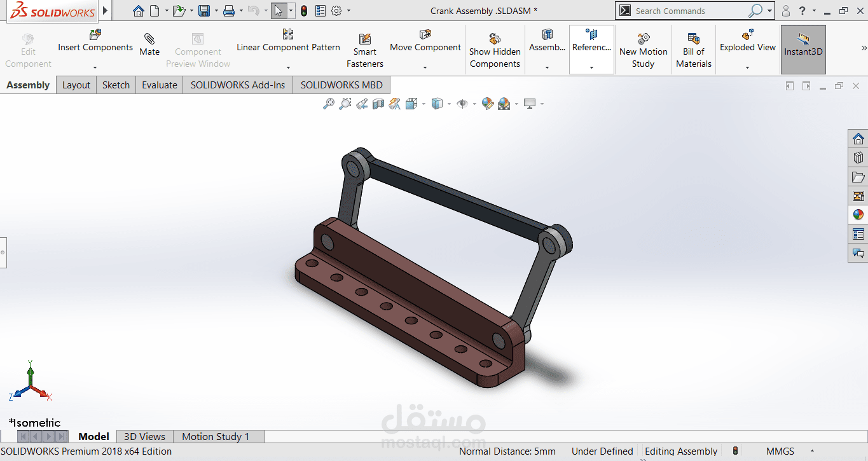The height and width of the screenshot is (461, 868).
Task: Switch to the Layout tab
Action: point(76,85)
